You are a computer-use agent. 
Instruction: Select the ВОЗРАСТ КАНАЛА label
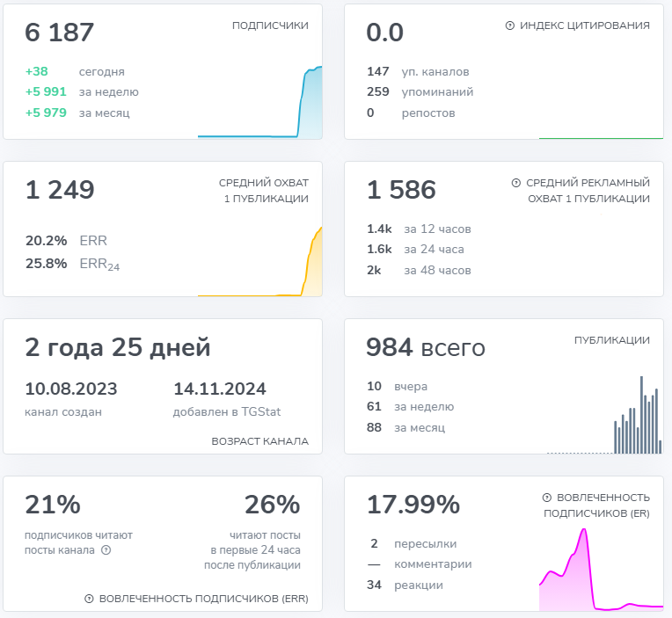tap(260, 440)
